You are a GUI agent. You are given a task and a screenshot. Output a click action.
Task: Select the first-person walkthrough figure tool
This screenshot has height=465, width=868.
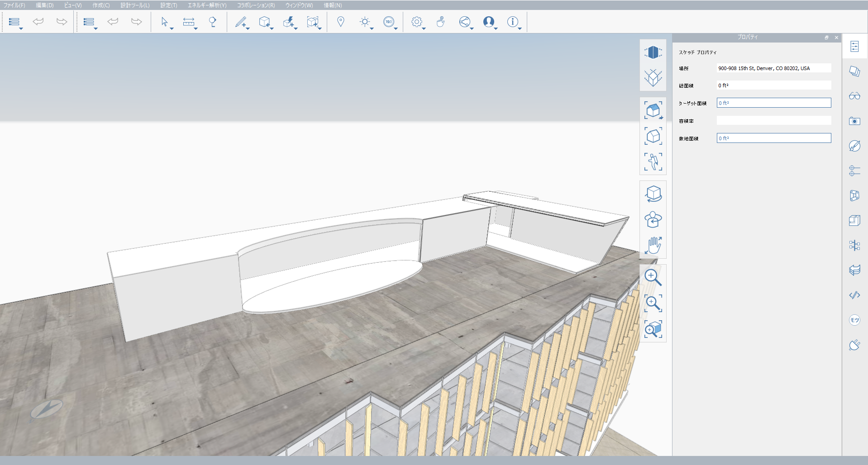pos(653,161)
